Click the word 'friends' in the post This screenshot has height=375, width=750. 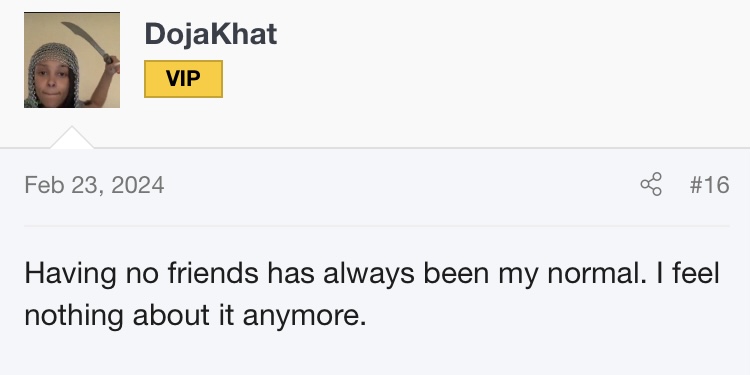213,274
